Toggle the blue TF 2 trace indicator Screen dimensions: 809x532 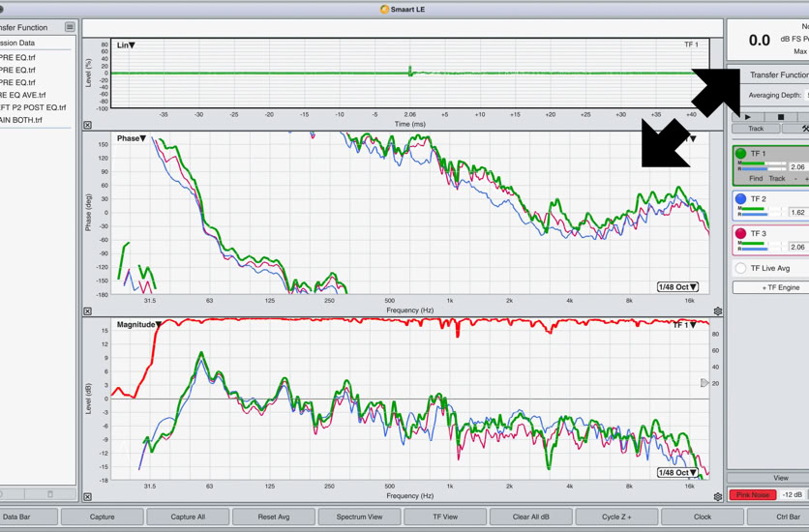coord(740,199)
